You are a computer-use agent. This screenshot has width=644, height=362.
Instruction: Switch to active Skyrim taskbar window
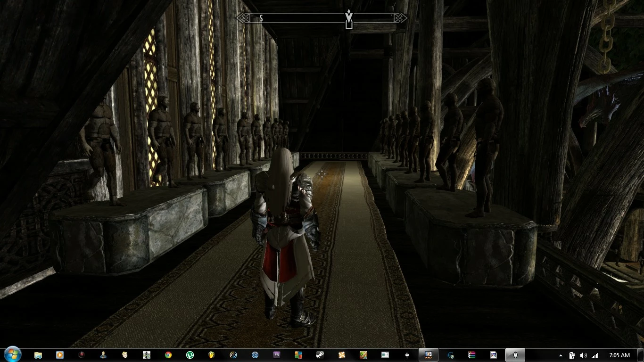pyautogui.click(x=515, y=355)
